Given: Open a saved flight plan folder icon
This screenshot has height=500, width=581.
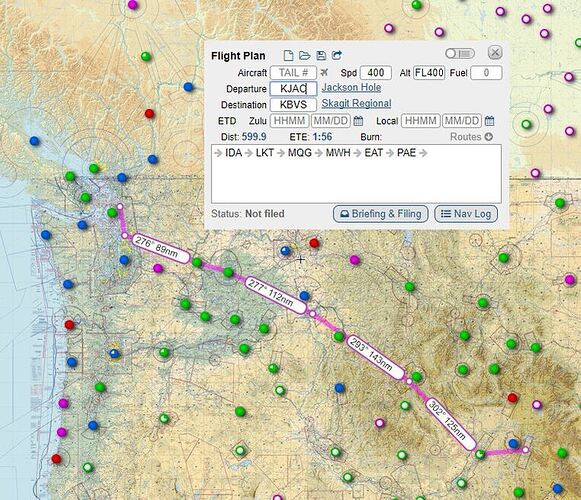Looking at the screenshot, I should point(305,56).
